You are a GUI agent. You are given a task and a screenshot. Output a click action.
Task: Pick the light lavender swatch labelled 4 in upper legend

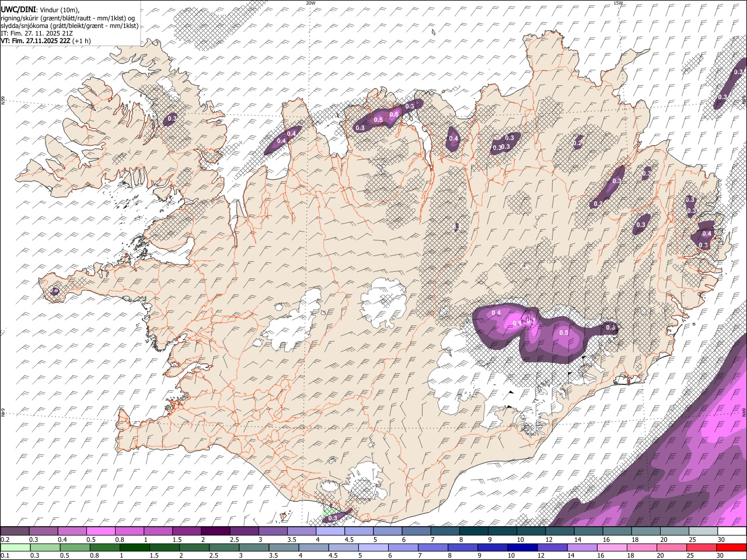point(330,531)
